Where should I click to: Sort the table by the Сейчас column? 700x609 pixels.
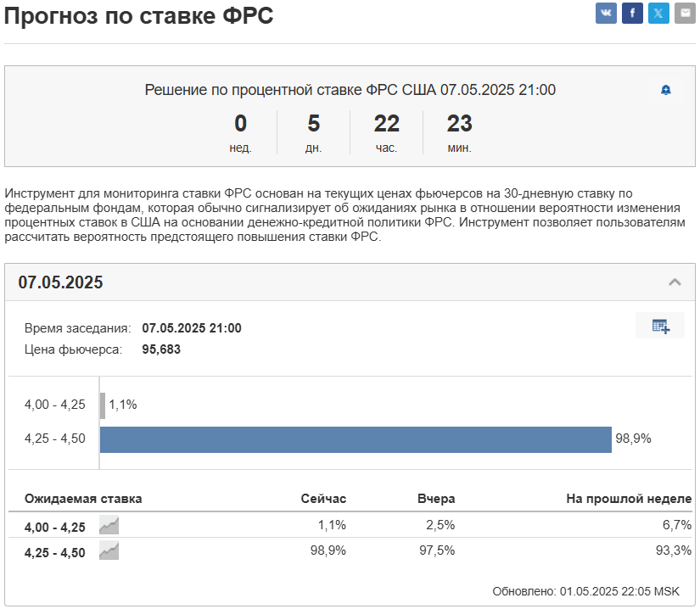326,500
